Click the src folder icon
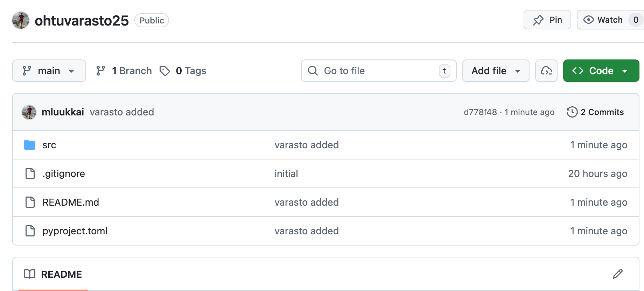The image size is (644, 291). point(30,145)
